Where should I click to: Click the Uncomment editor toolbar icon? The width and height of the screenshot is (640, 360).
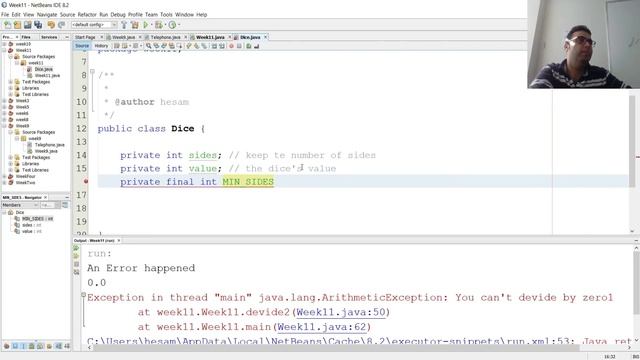tap(256, 46)
